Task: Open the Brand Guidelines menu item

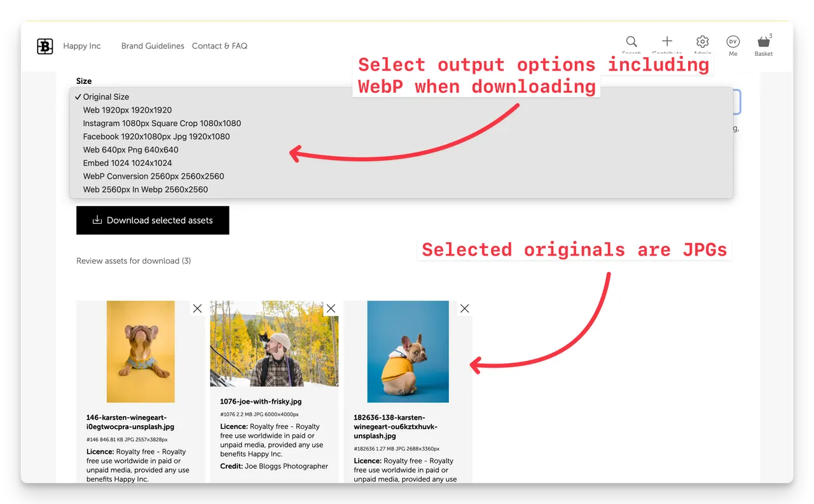Action: pyautogui.click(x=153, y=46)
